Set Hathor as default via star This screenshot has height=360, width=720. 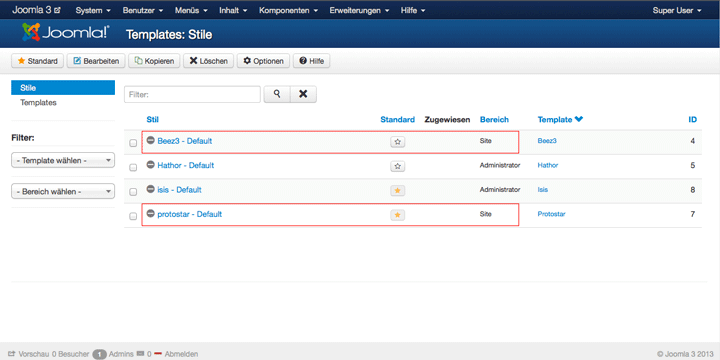click(398, 166)
